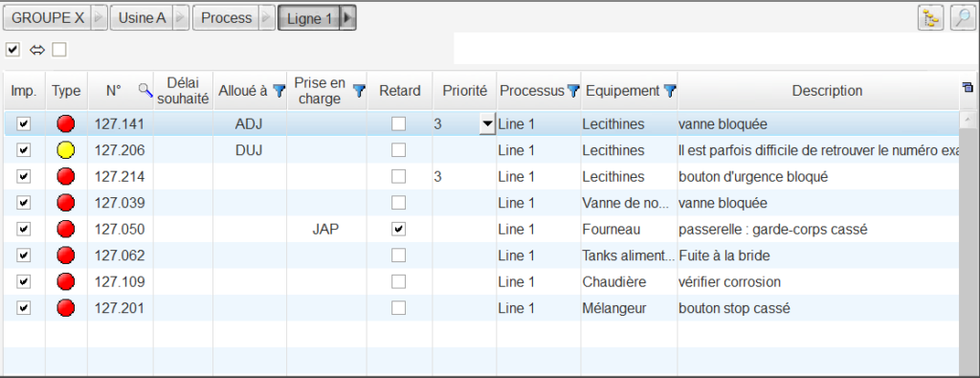Filter the Processus column
Screen dimensions: 980x378
[x=572, y=91]
